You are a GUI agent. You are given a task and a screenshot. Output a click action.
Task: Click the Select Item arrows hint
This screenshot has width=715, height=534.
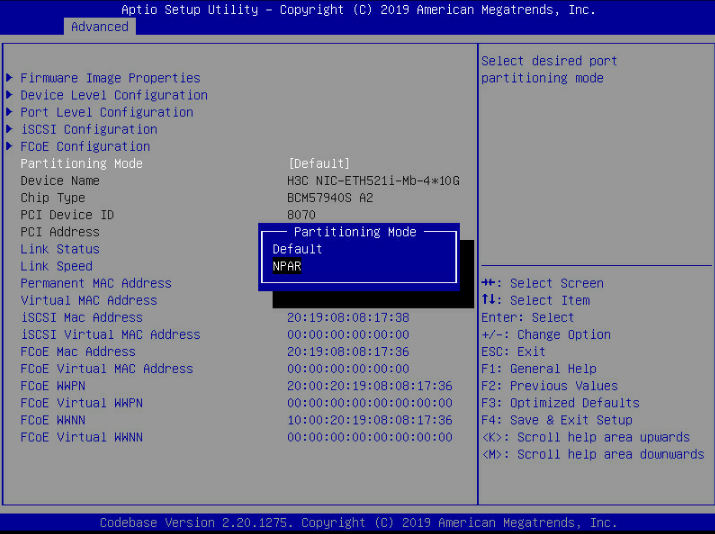point(535,300)
